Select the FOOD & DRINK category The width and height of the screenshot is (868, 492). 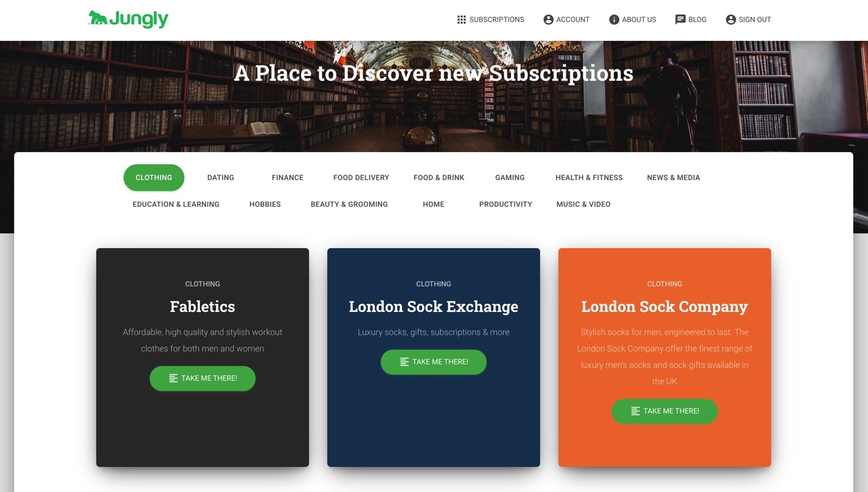pyautogui.click(x=439, y=178)
